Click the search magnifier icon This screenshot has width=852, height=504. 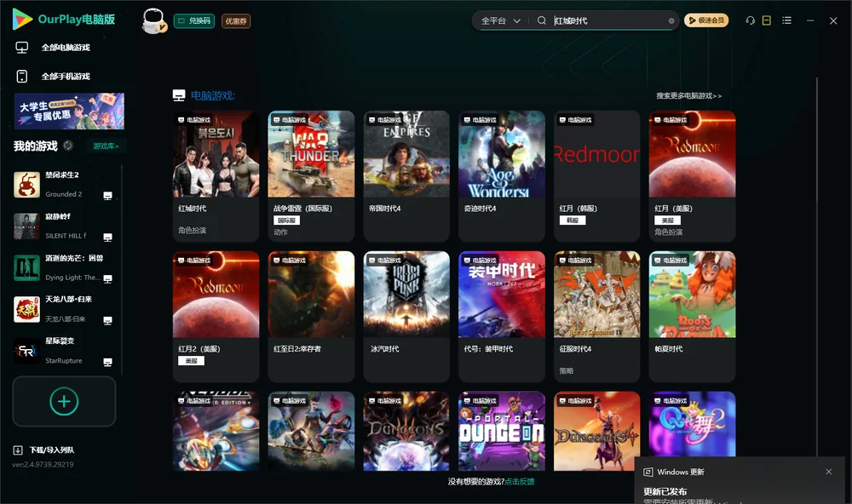pyautogui.click(x=542, y=20)
